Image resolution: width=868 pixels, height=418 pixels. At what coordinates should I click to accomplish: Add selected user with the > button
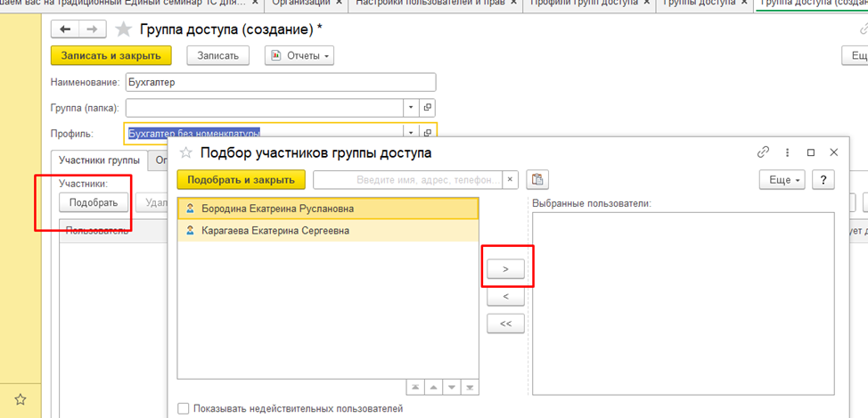tap(505, 268)
